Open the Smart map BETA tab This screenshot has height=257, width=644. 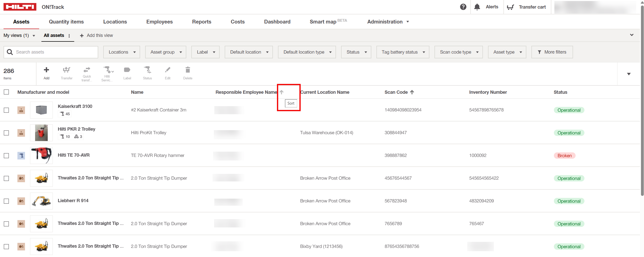point(328,22)
